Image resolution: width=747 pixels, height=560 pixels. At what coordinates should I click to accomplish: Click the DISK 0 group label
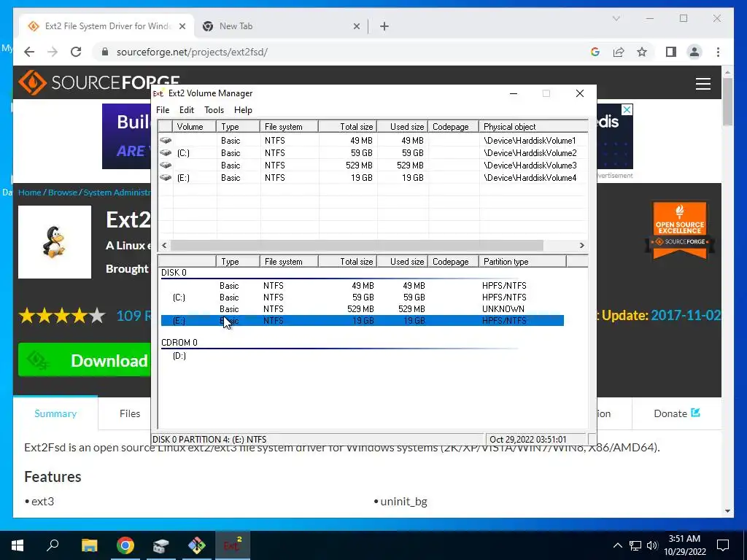pyautogui.click(x=174, y=273)
